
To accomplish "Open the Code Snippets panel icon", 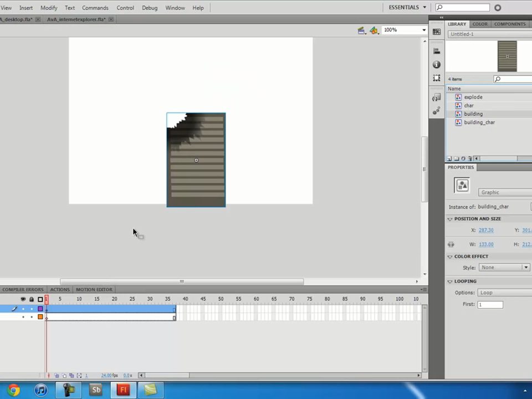I will [x=437, y=98].
